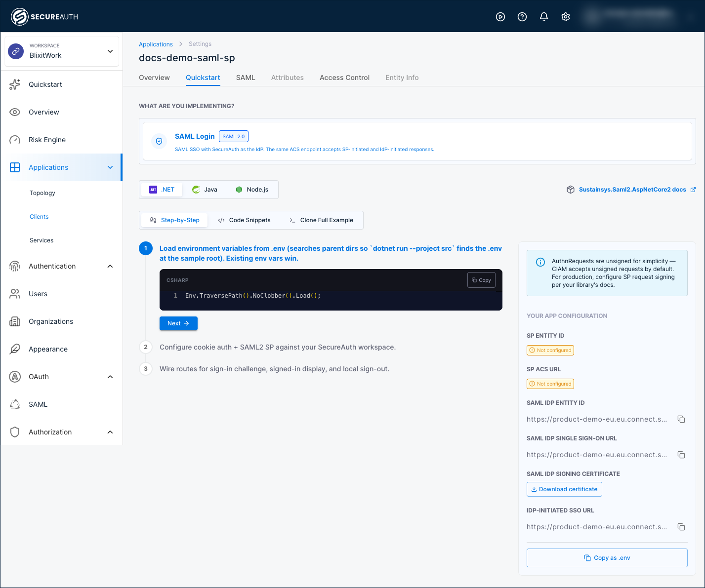Expand step 3 Wire routes for sign-in

click(274, 369)
